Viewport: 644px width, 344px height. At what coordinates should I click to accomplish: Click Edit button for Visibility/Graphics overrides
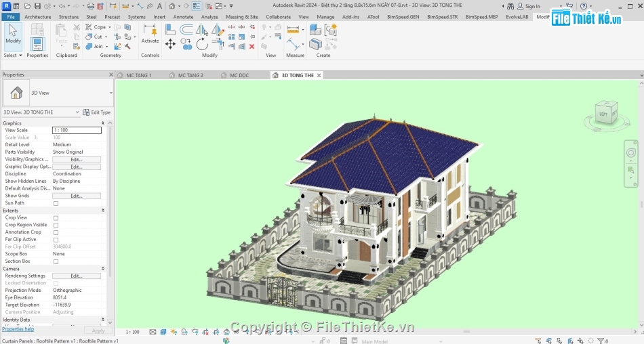click(x=77, y=159)
